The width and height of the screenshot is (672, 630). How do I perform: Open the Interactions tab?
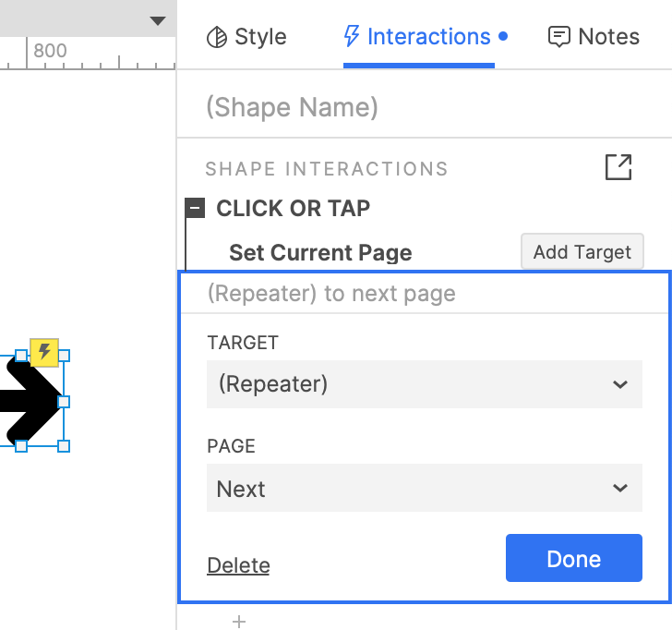click(418, 37)
